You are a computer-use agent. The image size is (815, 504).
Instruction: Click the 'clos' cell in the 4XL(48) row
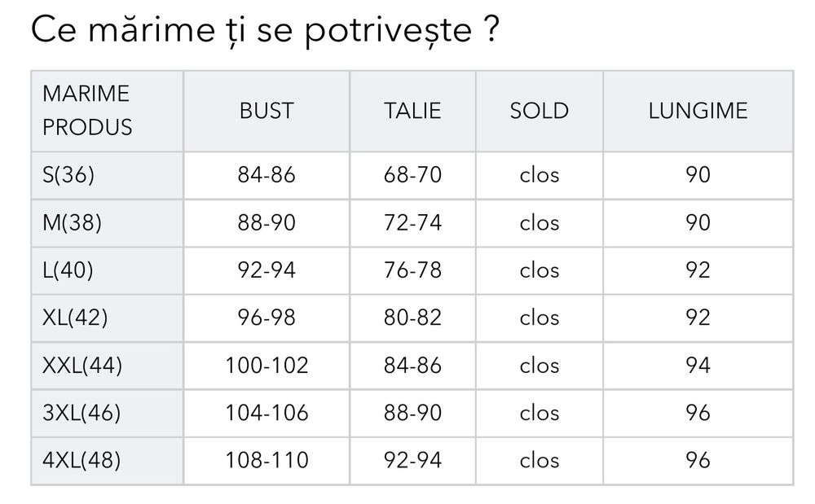(x=539, y=460)
